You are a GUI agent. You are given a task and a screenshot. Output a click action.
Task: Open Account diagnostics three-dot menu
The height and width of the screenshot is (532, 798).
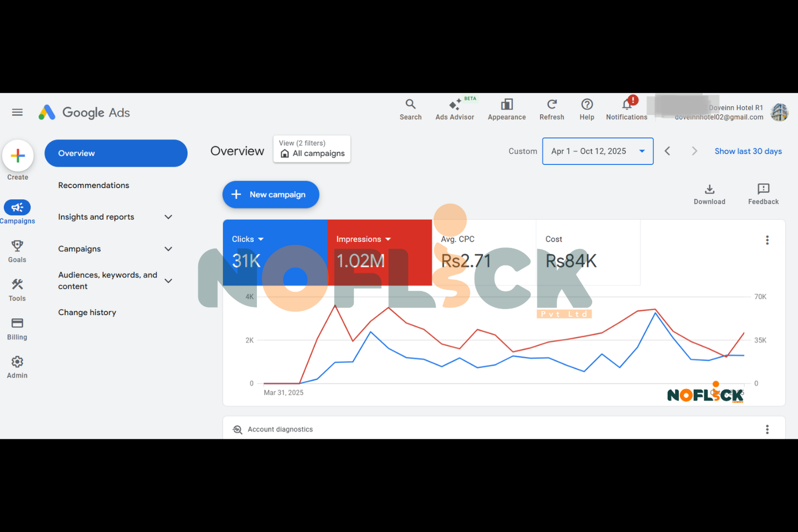coord(767,429)
